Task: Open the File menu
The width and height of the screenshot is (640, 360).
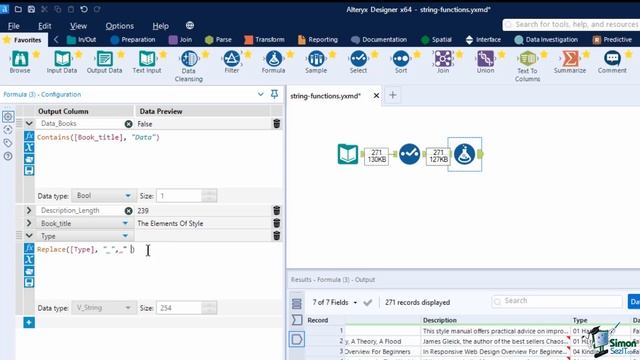Action: pyautogui.click(x=13, y=26)
